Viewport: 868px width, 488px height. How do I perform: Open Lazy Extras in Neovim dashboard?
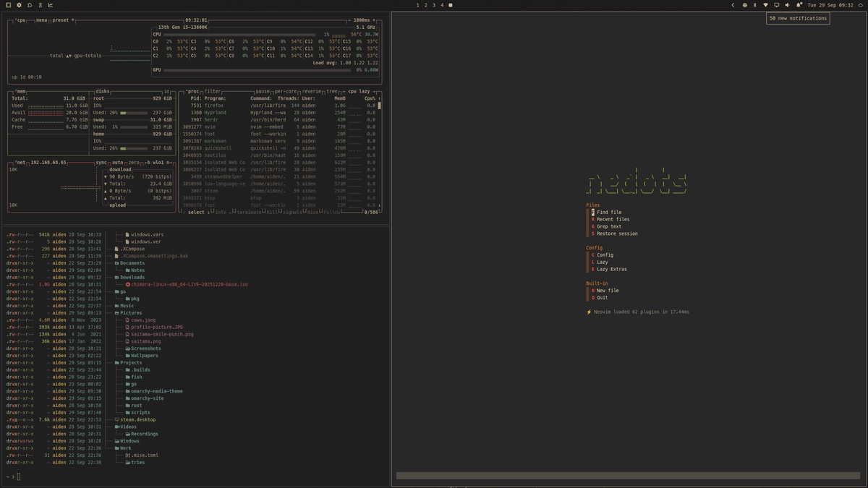click(608, 269)
